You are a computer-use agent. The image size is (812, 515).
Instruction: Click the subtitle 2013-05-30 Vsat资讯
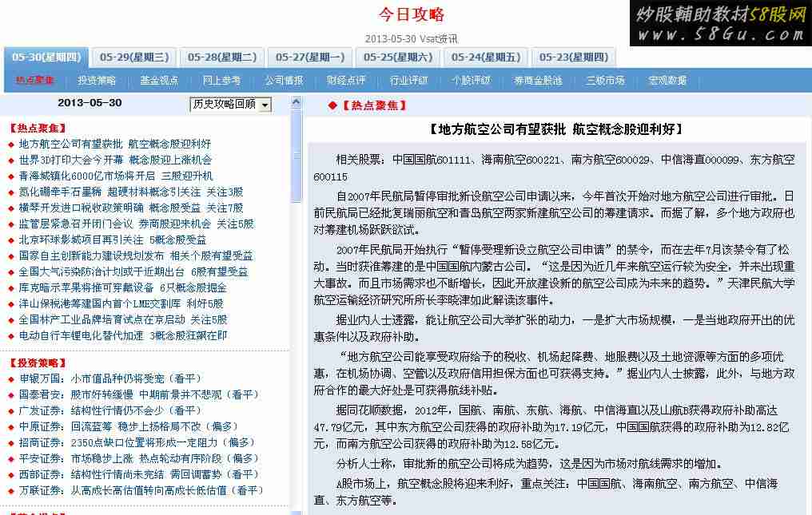point(411,39)
